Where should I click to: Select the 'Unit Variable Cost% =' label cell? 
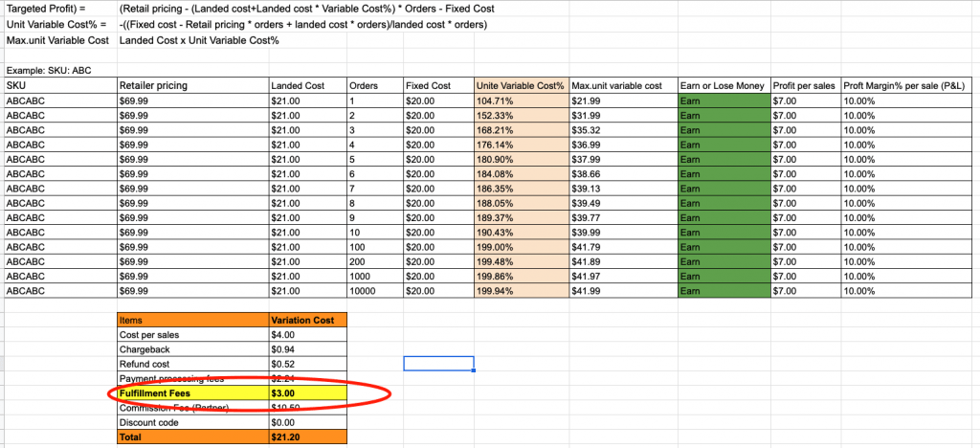[60, 25]
